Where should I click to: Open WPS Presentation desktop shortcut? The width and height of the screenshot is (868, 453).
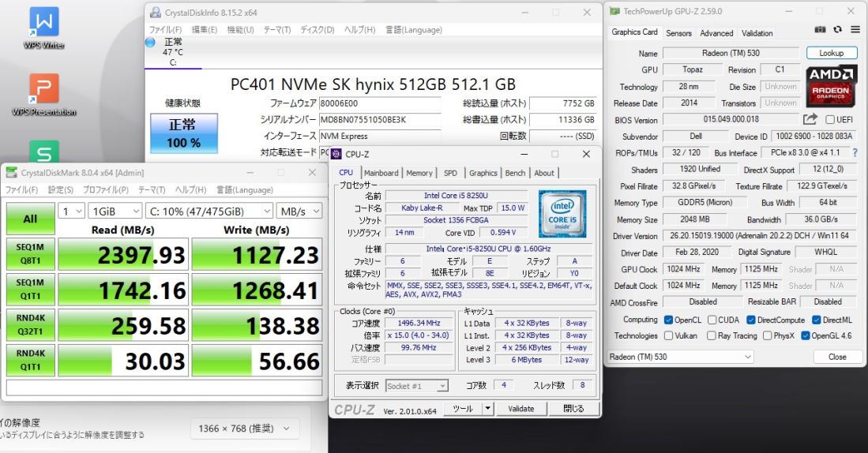pos(43,94)
